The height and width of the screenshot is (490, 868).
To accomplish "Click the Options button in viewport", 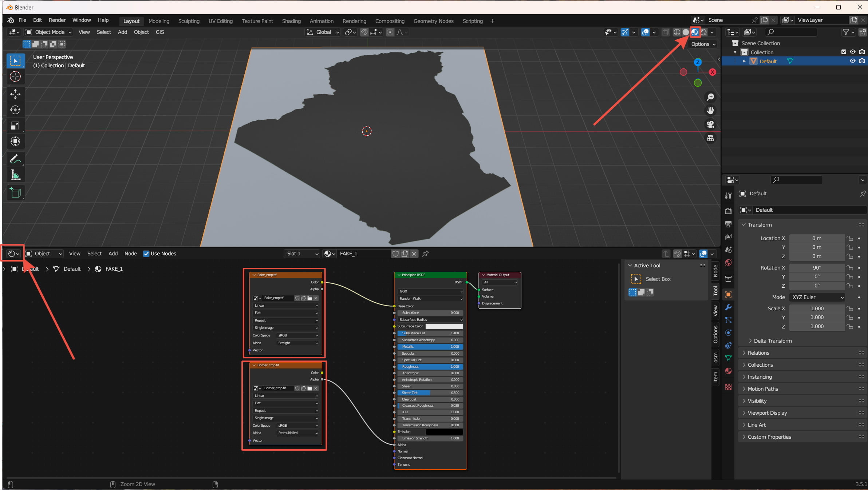I will pyautogui.click(x=703, y=44).
